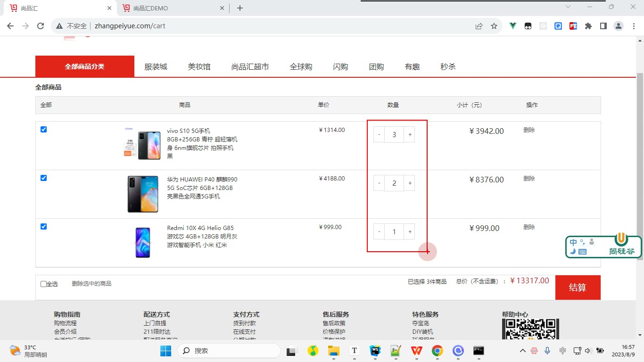The width and height of the screenshot is (644, 362).
Task: Open the terminal window from the taskbar
Action: 479,351
